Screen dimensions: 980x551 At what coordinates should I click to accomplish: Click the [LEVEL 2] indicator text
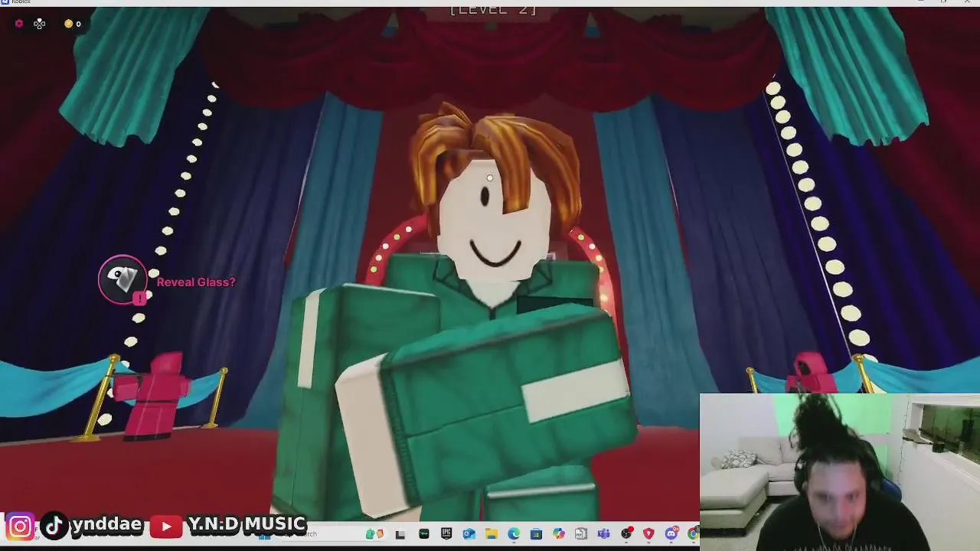pos(493,9)
